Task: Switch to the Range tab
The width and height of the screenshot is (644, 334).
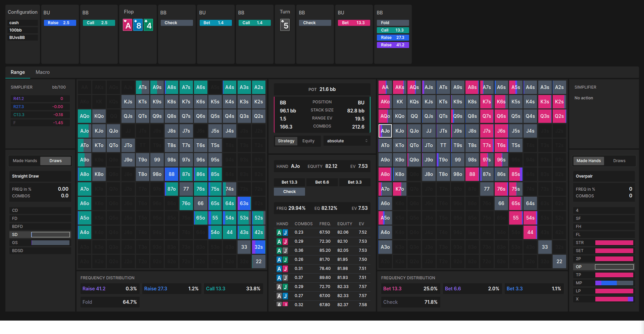Action: pyautogui.click(x=18, y=72)
